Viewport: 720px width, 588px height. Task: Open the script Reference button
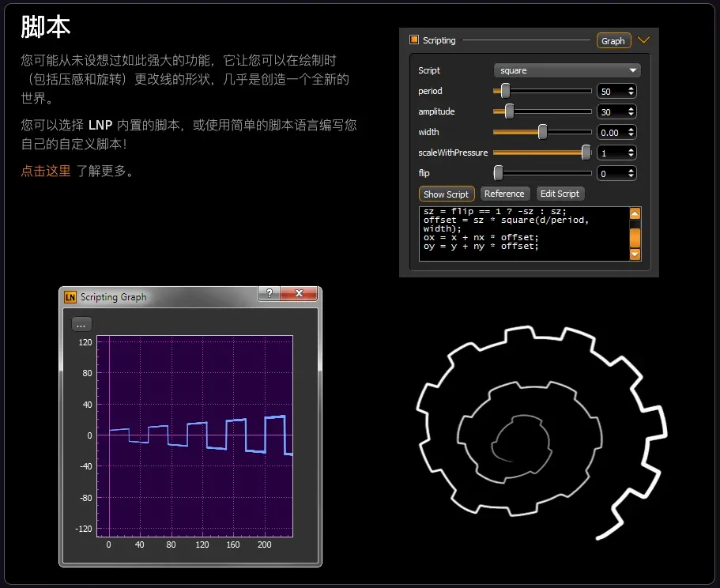[504, 194]
